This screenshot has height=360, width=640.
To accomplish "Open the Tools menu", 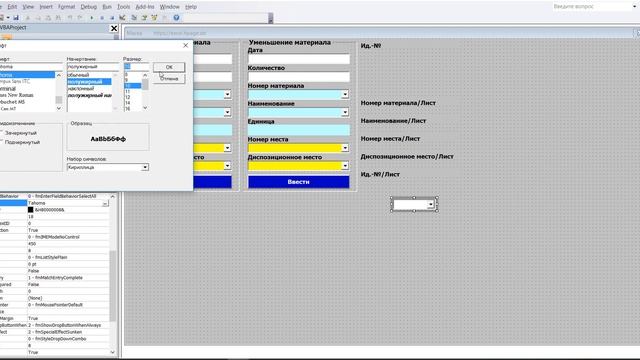I will click(123, 7).
